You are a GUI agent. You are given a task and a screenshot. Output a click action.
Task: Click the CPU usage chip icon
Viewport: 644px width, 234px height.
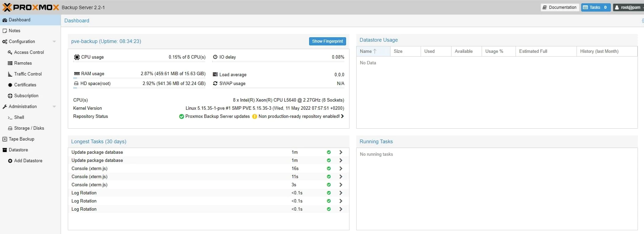[x=77, y=57]
